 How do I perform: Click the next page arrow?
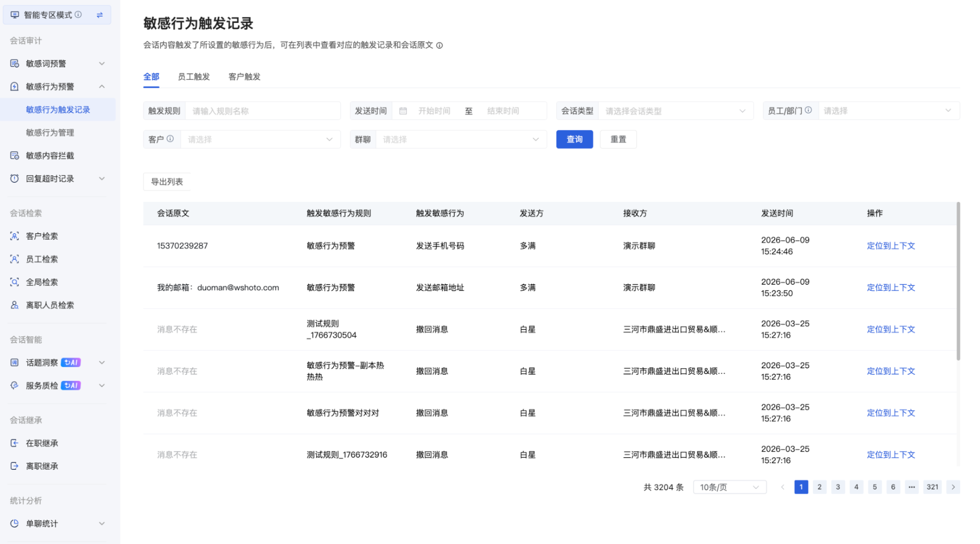pyautogui.click(x=953, y=487)
